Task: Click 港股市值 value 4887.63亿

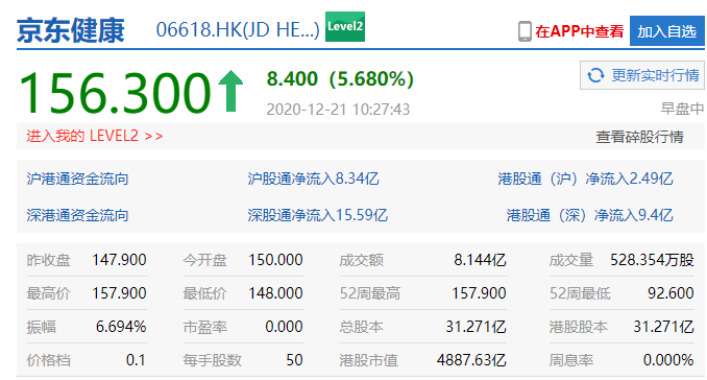Action: [471, 360]
